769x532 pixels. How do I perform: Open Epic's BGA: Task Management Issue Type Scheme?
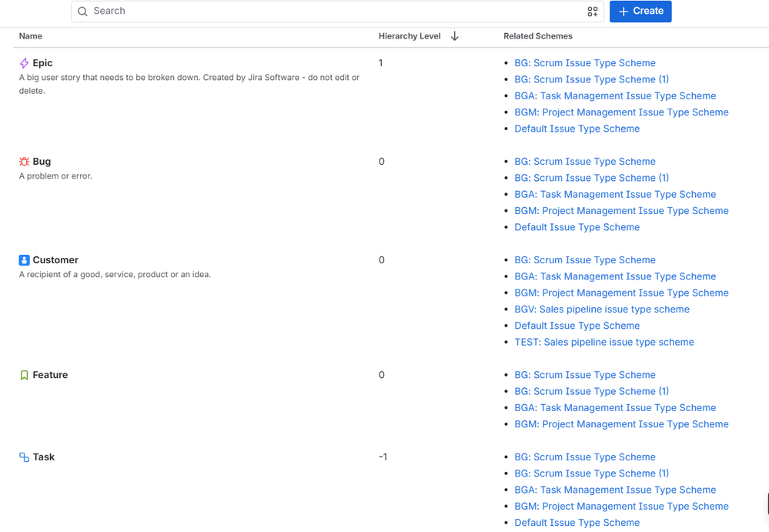(x=615, y=95)
